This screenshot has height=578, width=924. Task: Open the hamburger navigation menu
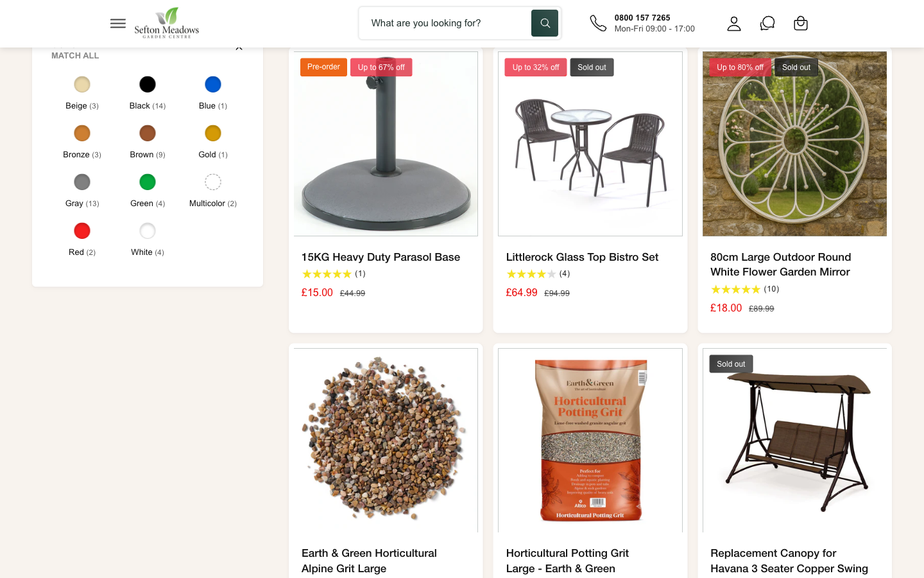(x=118, y=24)
